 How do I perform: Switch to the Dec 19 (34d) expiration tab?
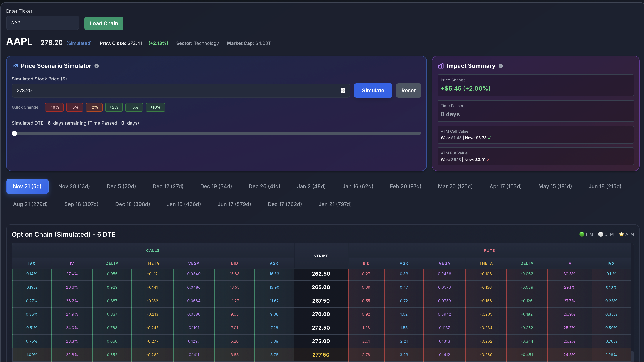click(x=216, y=186)
